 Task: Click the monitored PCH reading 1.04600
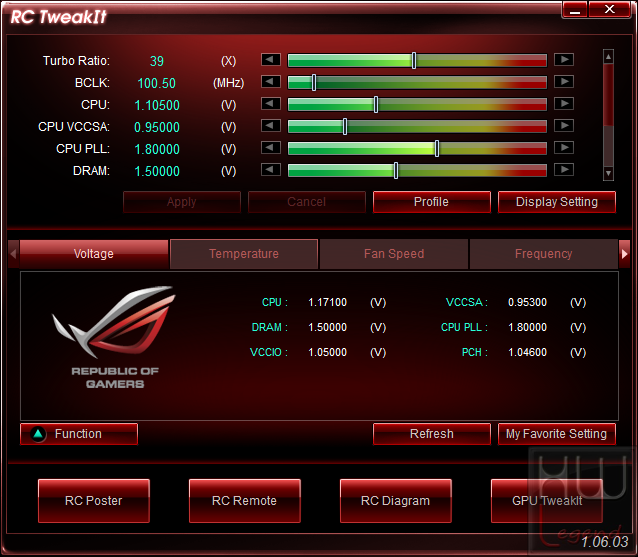tap(527, 352)
